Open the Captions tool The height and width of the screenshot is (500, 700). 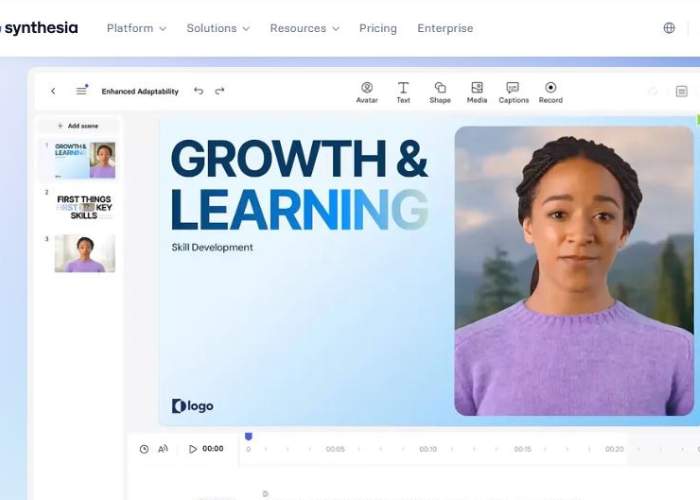coord(513,92)
